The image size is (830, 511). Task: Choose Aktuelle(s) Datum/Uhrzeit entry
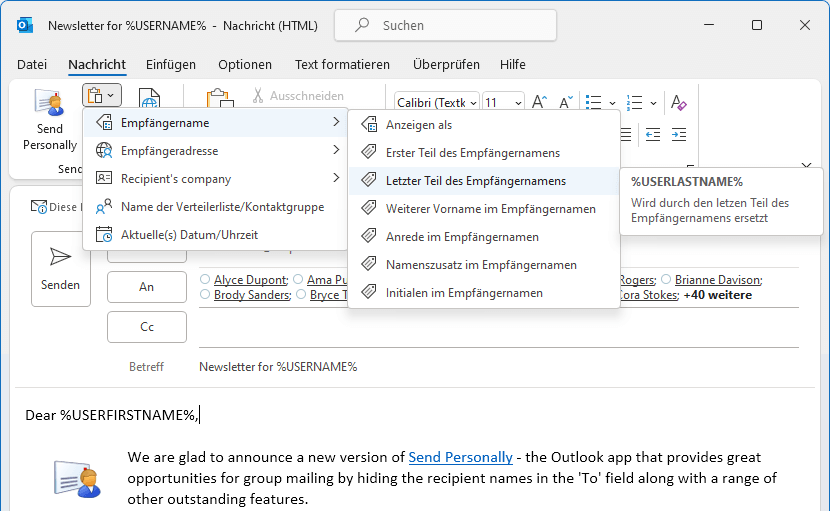click(215, 235)
